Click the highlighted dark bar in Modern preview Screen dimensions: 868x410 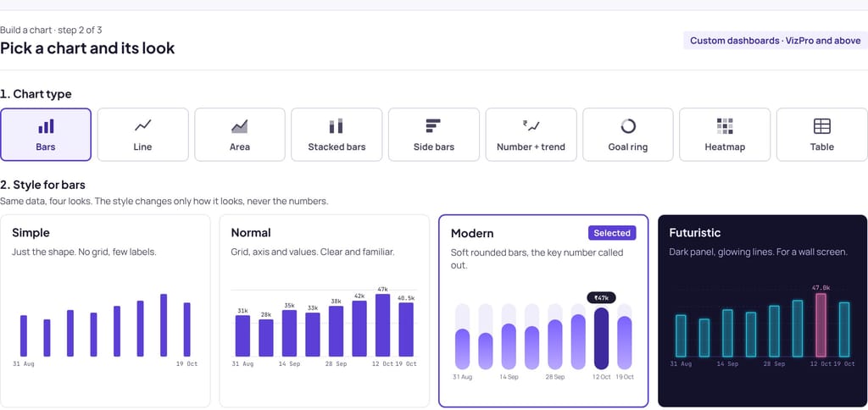(x=601, y=338)
